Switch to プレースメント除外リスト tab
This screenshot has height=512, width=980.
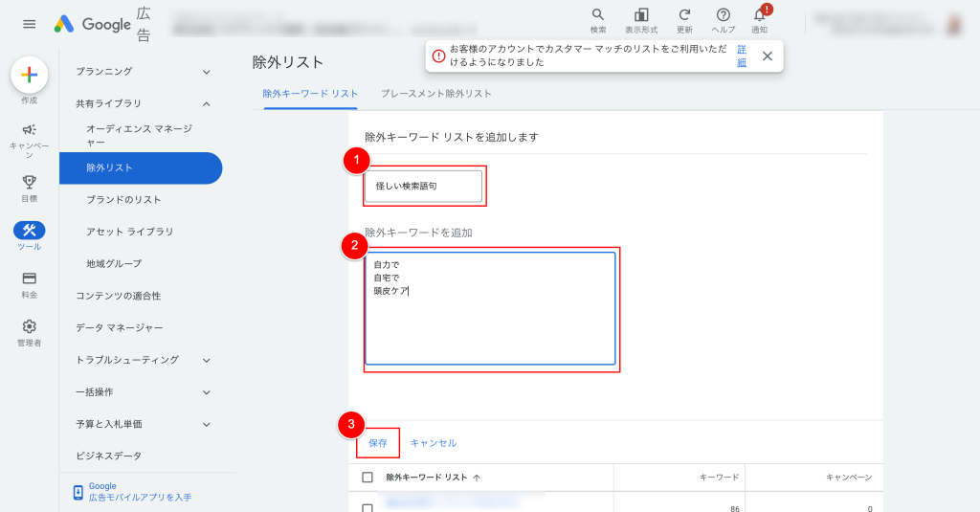pyautogui.click(x=435, y=94)
